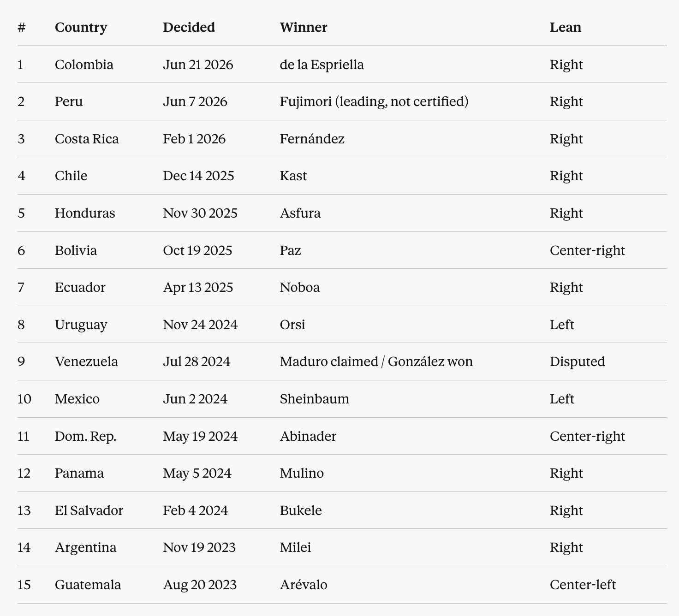Click Mulino winner in Panama row
Image resolution: width=679 pixels, height=616 pixels.
(302, 473)
